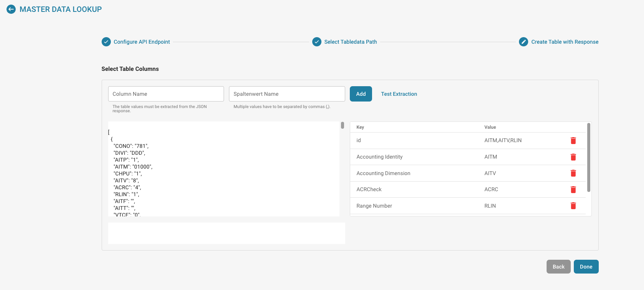This screenshot has height=290, width=644.
Task: Delete the id row with trash icon
Action: pyautogui.click(x=573, y=141)
